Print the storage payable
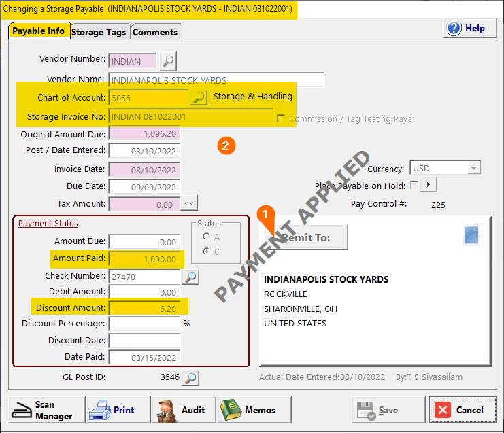This screenshot has width=504, height=433. (118, 410)
